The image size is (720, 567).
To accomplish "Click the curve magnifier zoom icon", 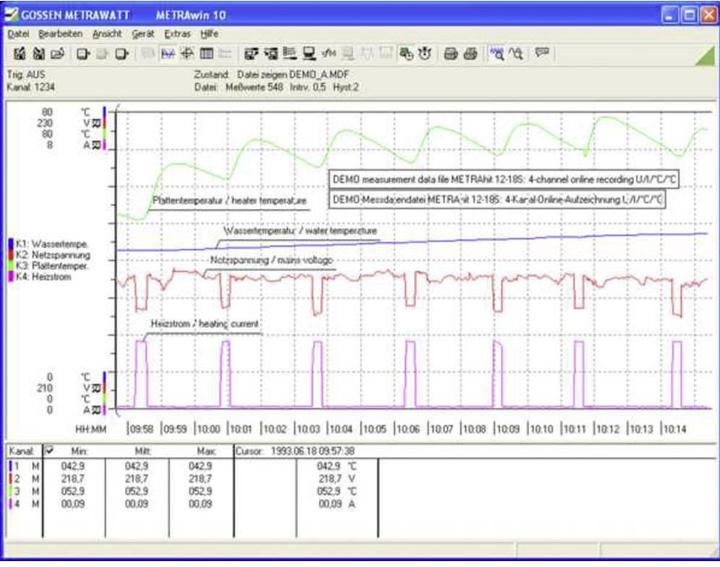I will point(517,54).
